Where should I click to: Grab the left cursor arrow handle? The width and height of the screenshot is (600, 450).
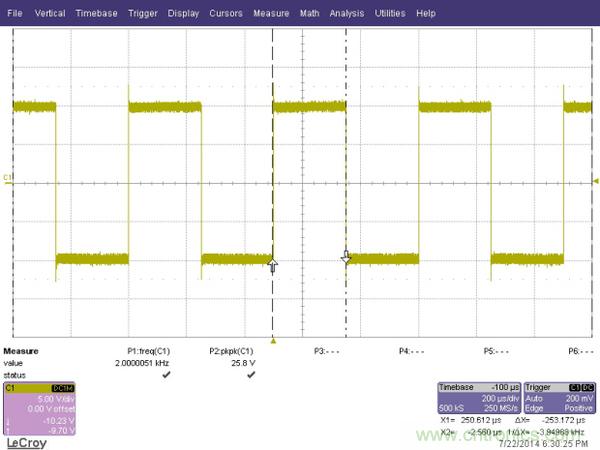273,265
